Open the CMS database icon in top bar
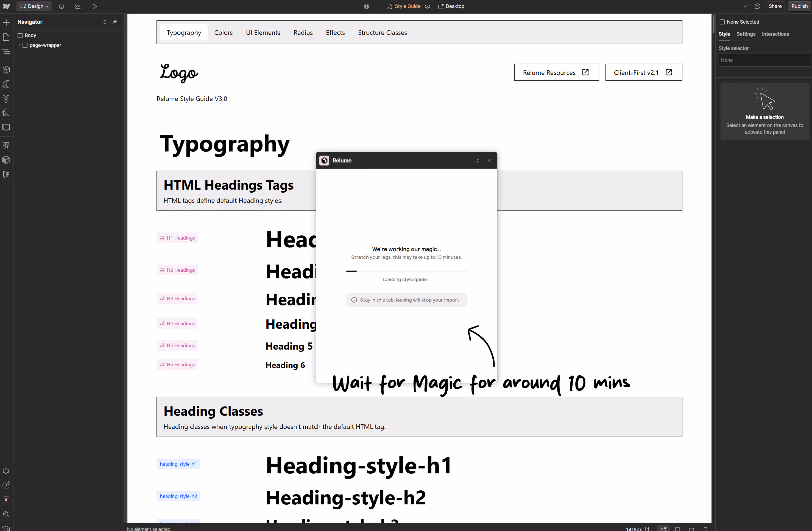Image resolution: width=812 pixels, height=531 pixels. pyautogui.click(x=62, y=6)
